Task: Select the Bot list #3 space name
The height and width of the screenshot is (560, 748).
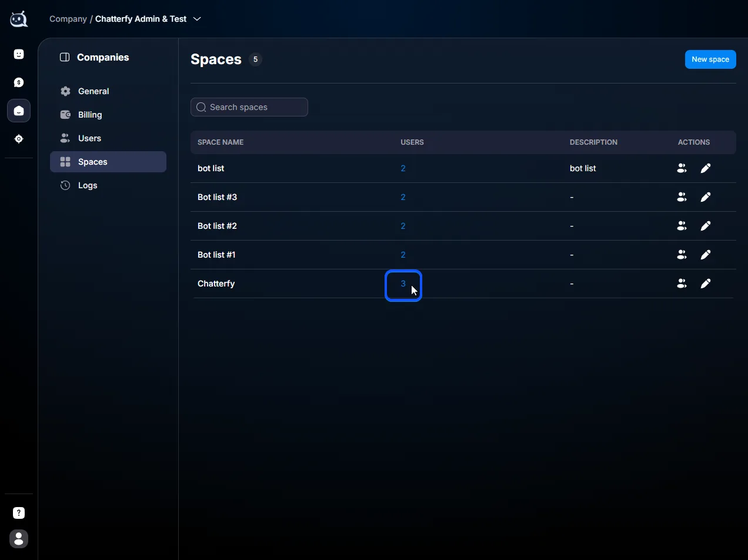Action: point(217,197)
